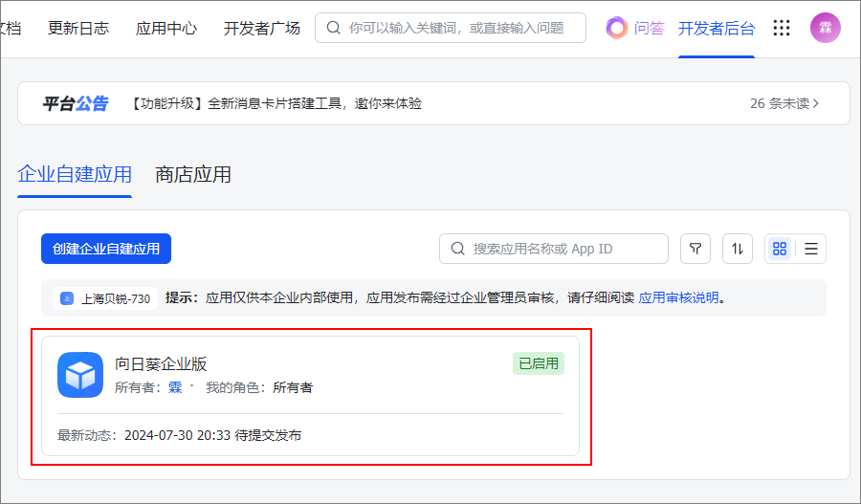This screenshot has width=861, height=504.
Task: Select the 企业自建应用 tab
Action: click(x=75, y=175)
